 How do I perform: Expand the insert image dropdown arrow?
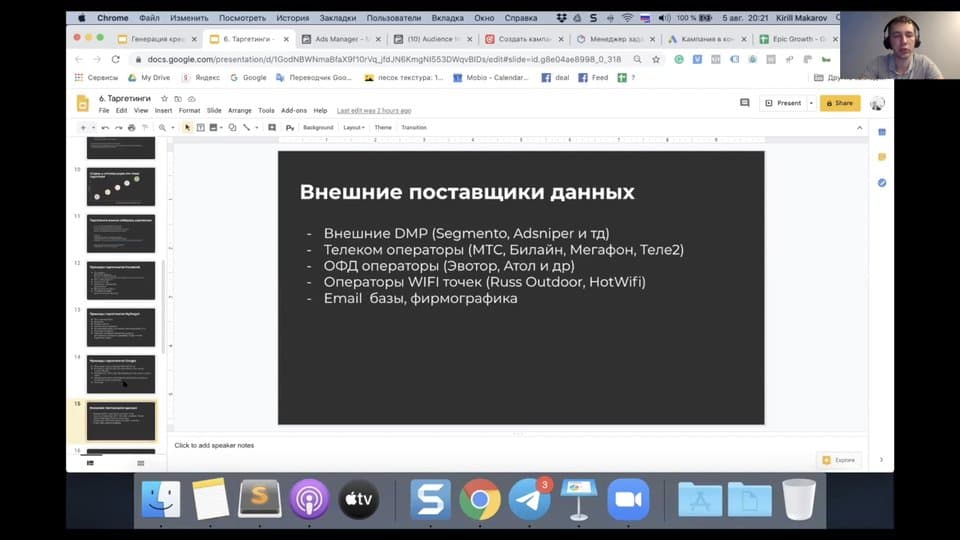pos(221,127)
